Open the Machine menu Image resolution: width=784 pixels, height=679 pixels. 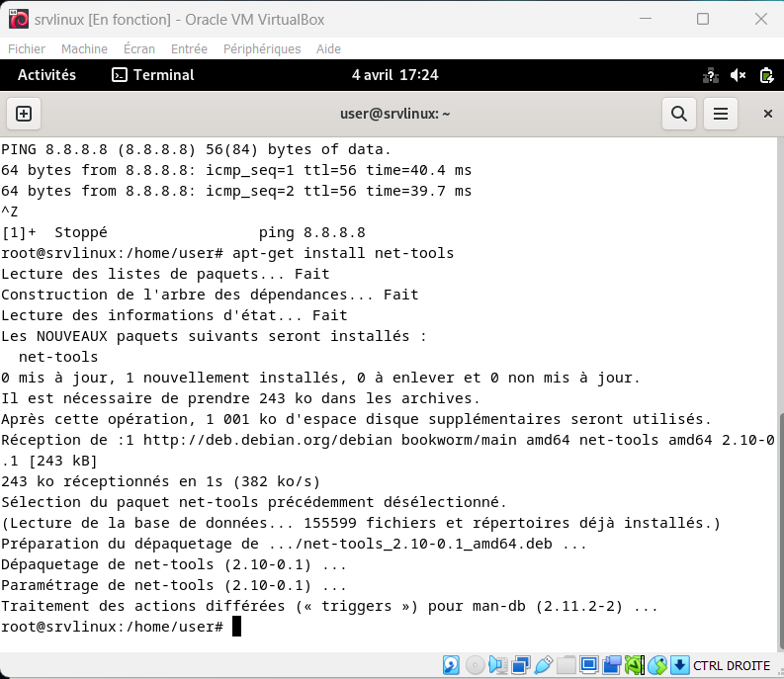pos(84,48)
